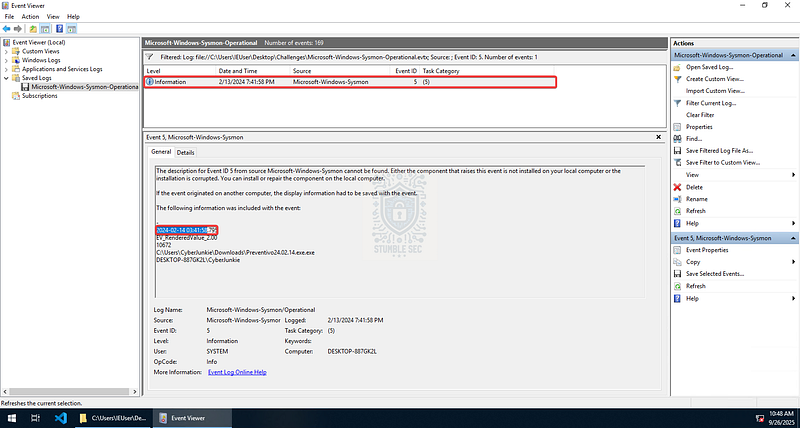Click the Level column header
Image resolution: width=800 pixels, height=428 pixels.
click(x=179, y=71)
